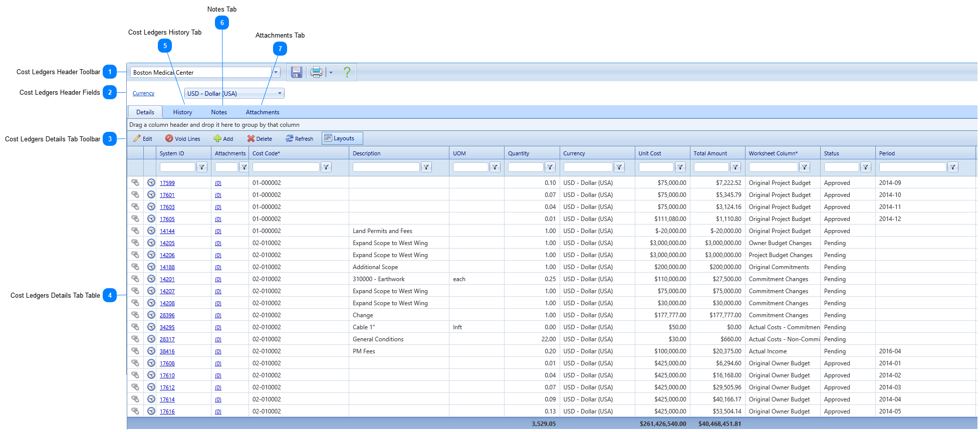Switch to the Details tab
The width and height of the screenshot is (980, 432).
pos(145,112)
